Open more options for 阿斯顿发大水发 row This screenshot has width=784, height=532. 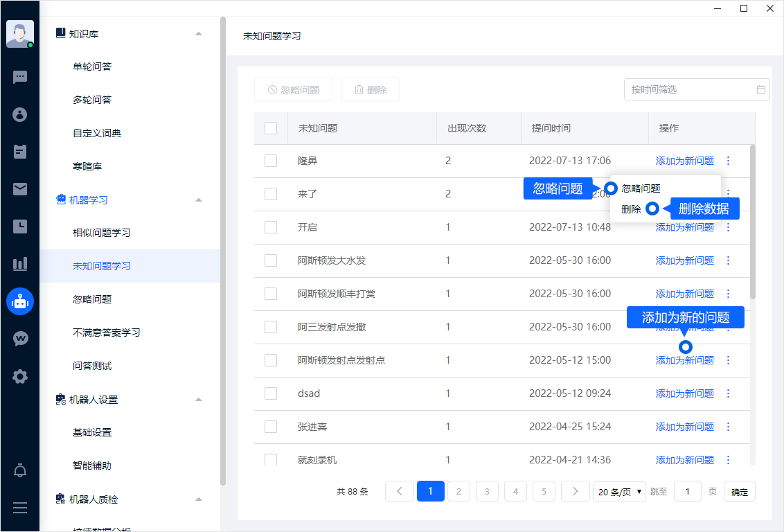[x=728, y=260]
